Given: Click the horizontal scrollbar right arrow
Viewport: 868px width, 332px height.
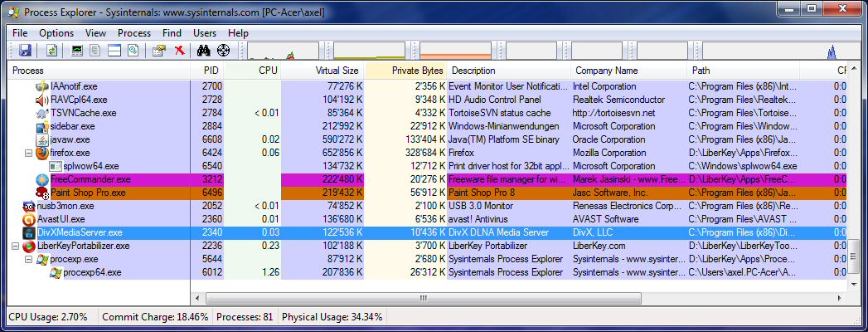Looking at the screenshot, I should [x=841, y=298].
